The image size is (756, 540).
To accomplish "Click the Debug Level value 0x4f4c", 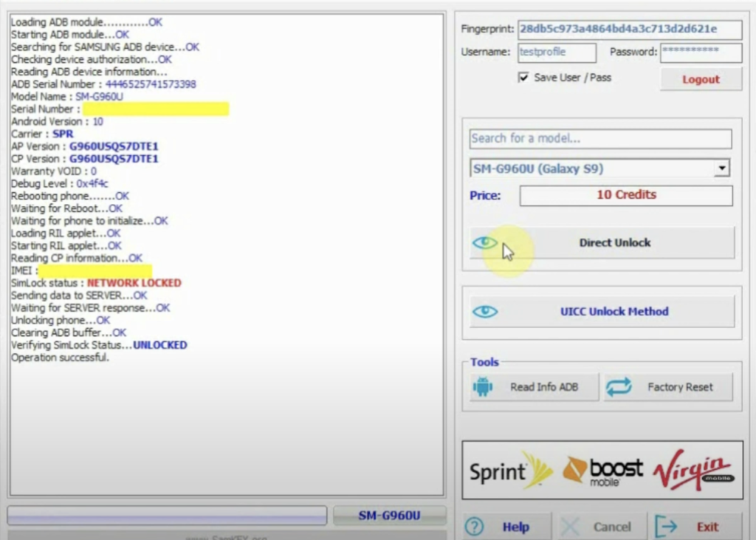I will coord(92,184).
